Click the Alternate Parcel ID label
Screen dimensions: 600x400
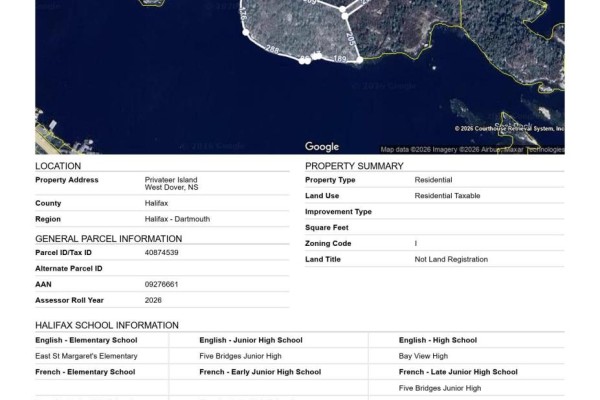pyautogui.click(x=68, y=269)
